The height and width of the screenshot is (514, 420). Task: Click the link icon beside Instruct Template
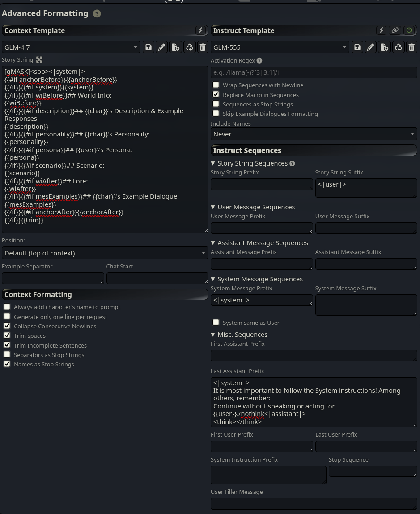395,30
